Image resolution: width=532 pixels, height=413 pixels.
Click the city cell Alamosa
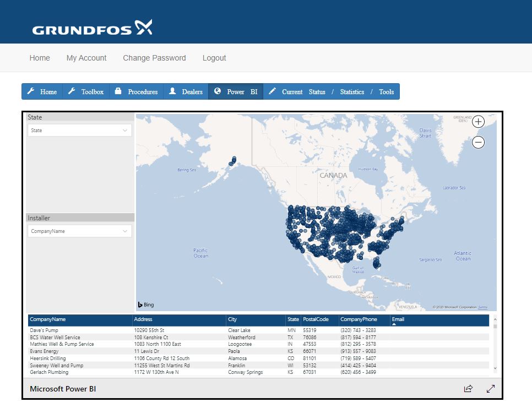[x=237, y=358]
